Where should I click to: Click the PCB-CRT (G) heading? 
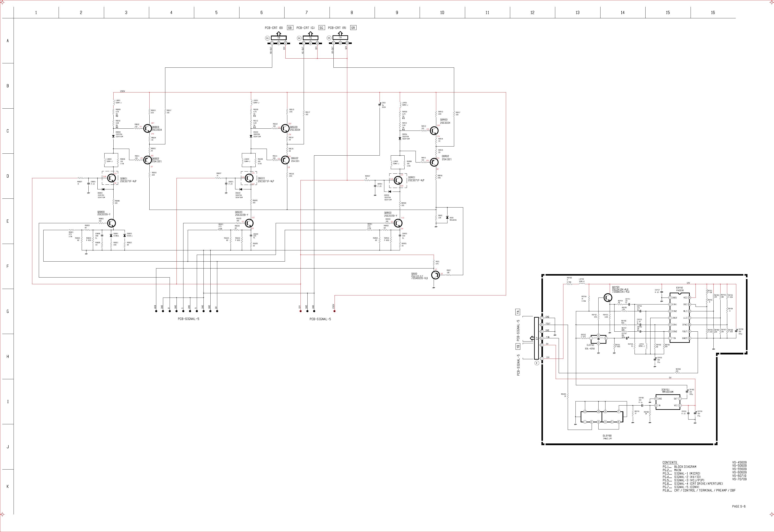coord(305,28)
